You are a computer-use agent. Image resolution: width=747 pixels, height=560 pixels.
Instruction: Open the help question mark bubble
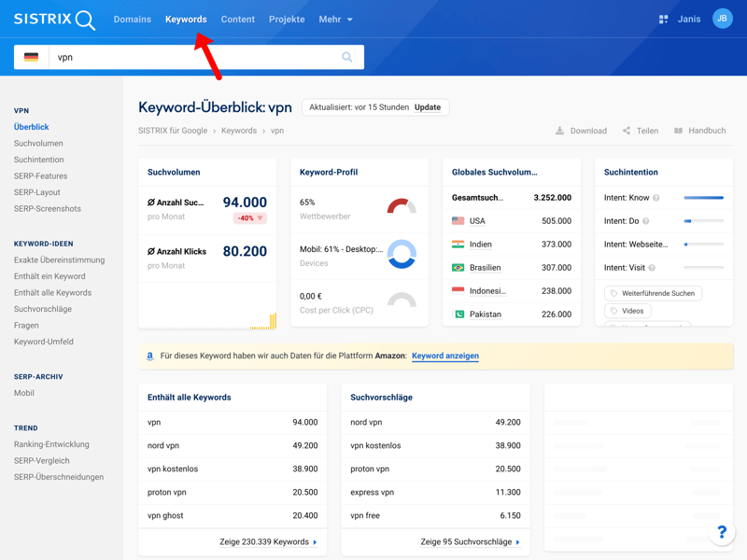click(x=721, y=532)
